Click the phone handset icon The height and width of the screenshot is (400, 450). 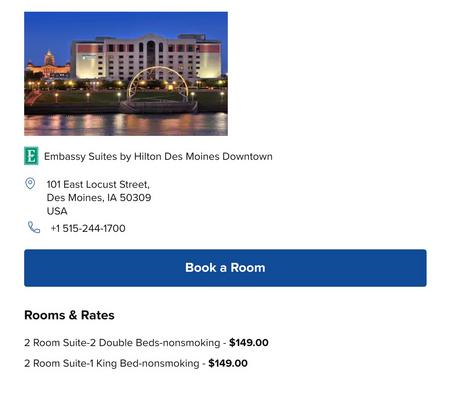pos(34,227)
